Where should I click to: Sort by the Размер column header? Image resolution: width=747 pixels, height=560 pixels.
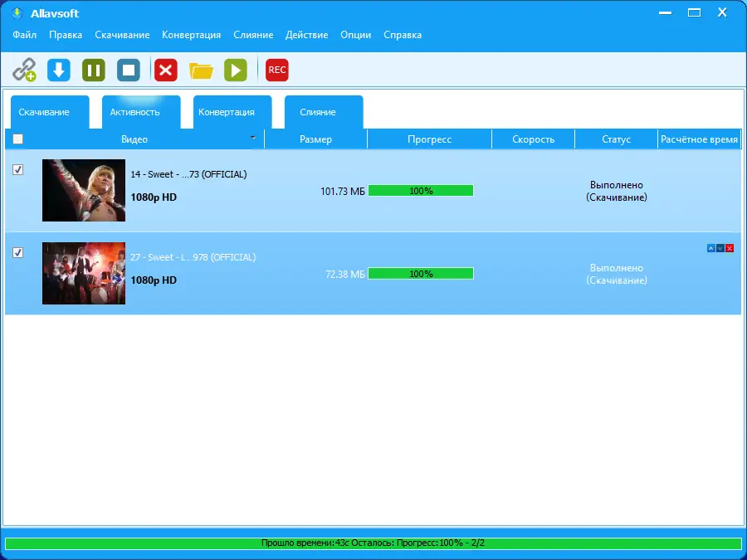coord(316,139)
